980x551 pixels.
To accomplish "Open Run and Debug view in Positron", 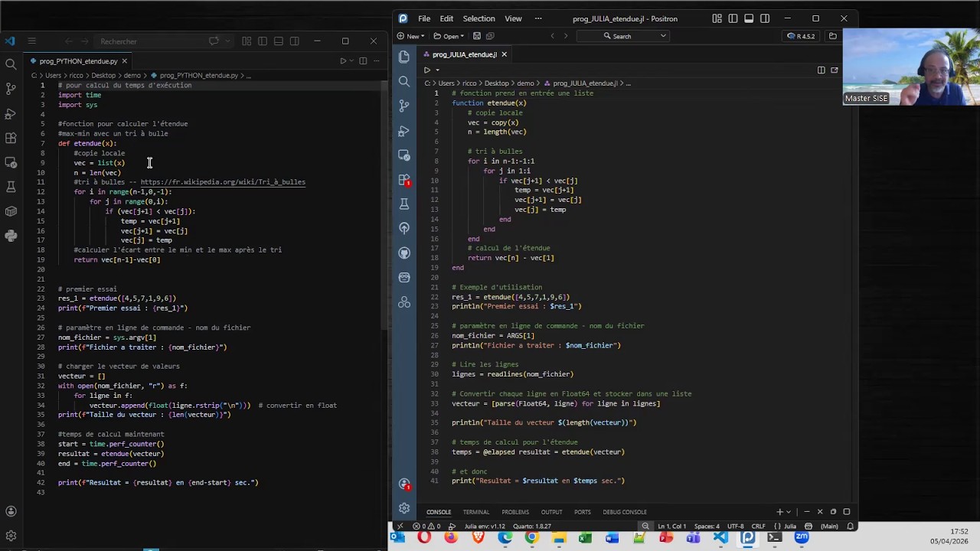I will (404, 130).
